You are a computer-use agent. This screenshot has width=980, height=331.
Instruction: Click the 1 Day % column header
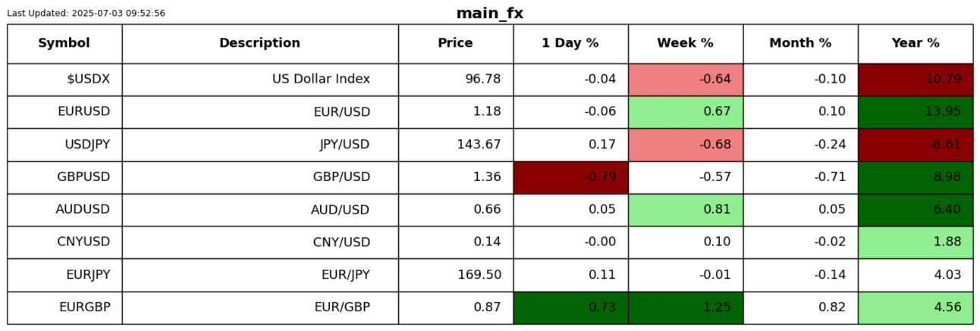tap(570, 43)
